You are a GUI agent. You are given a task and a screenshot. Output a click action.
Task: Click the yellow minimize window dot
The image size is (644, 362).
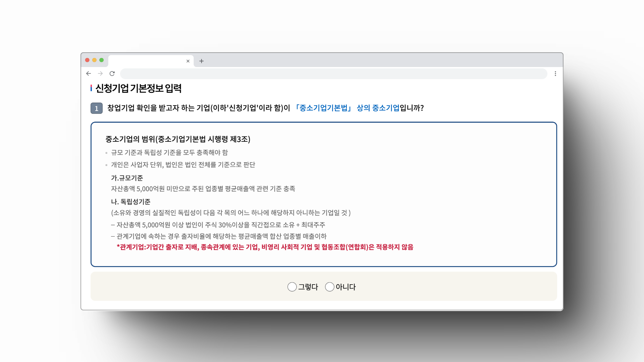coord(94,60)
